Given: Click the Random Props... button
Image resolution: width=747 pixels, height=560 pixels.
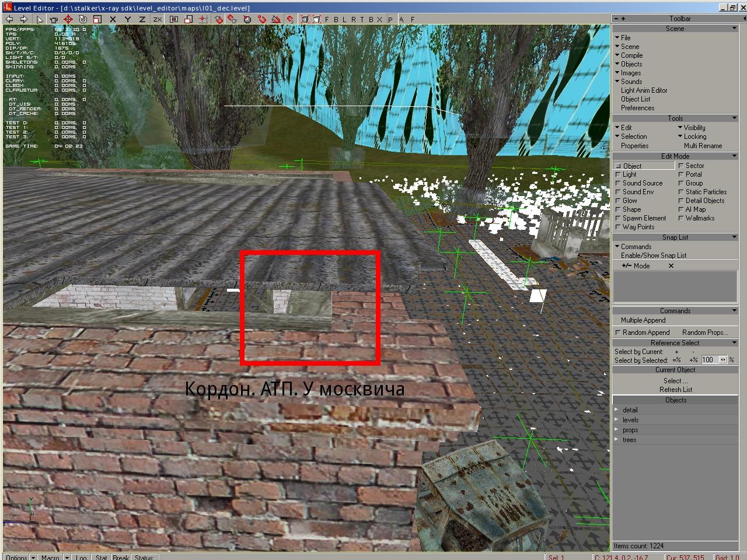Looking at the screenshot, I should point(705,332).
